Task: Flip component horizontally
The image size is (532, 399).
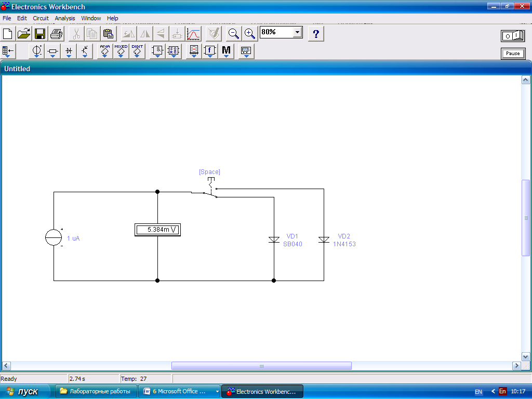Action: point(145,34)
